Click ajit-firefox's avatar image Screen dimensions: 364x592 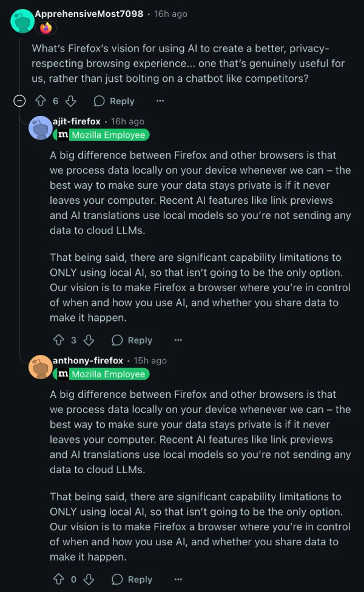pyautogui.click(x=40, y=128)
